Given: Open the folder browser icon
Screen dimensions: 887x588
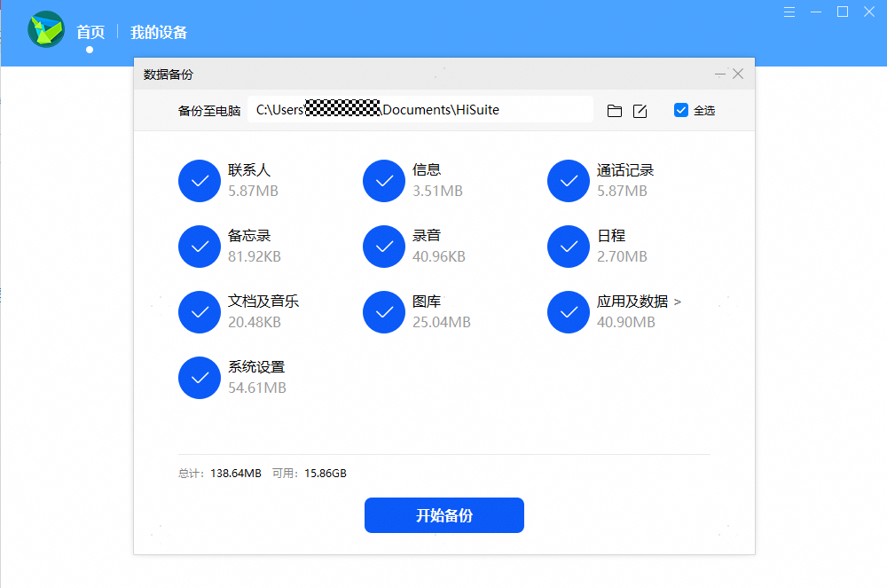Looking at the screenshot, I should click(614, 109).
